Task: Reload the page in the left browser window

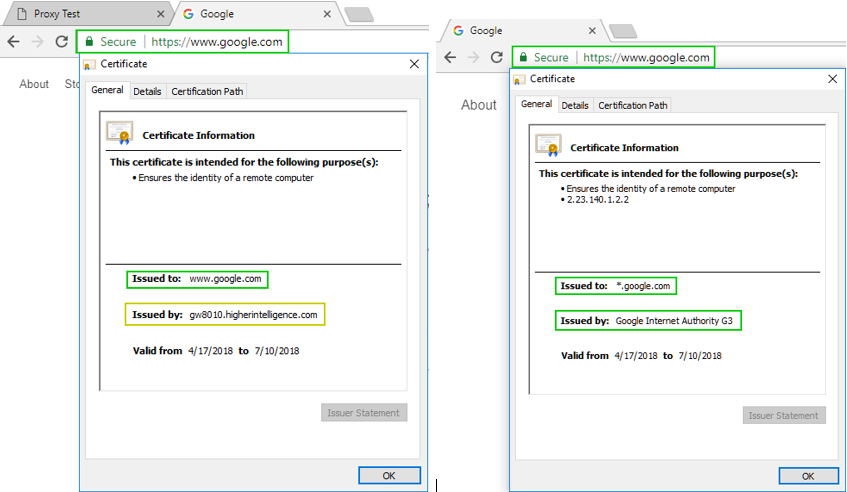Action: 62,42
